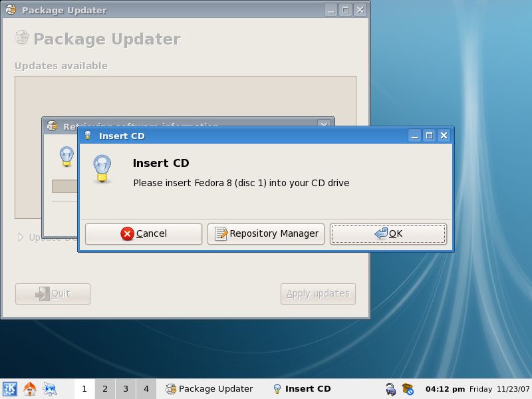Screen dimensions: 532x399
Task: Click the 'Updates available' label
Action: click(61, 66)
